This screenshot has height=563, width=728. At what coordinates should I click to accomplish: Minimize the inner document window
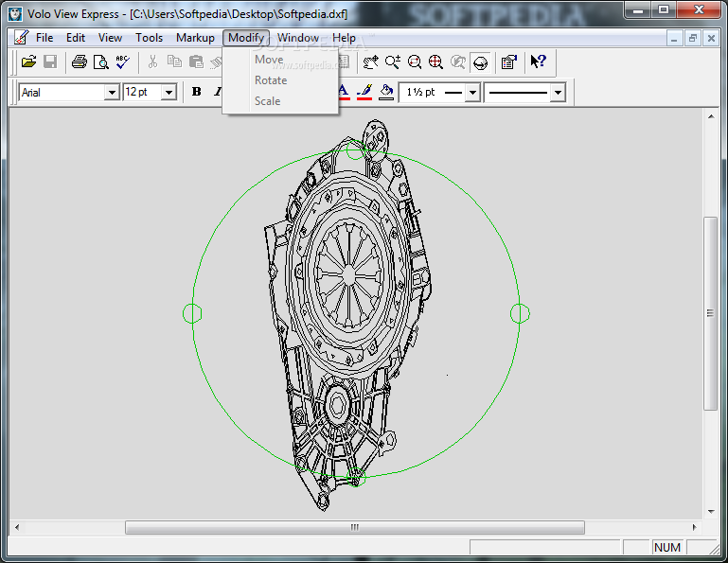tap(674, 38)
